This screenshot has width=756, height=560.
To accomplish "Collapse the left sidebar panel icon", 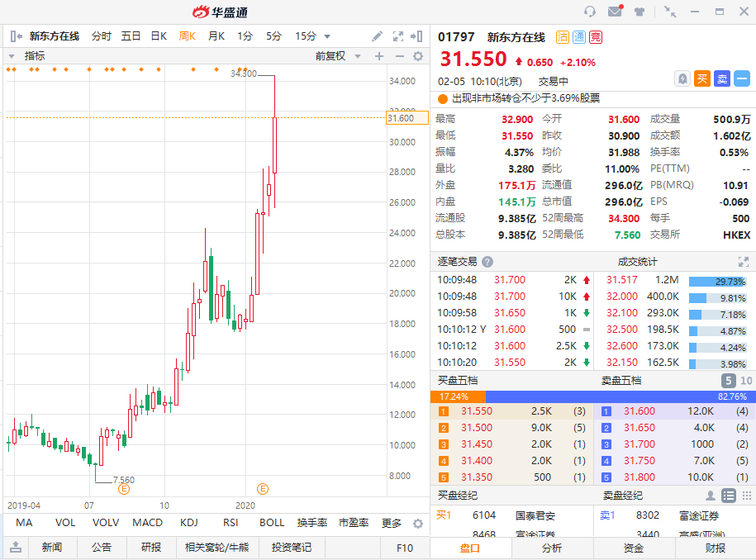I will (16, 36).
